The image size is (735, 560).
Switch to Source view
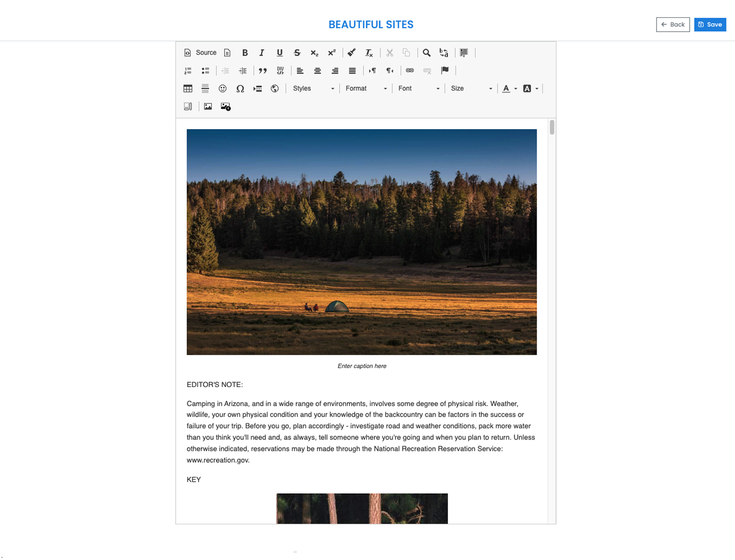point(201,53)
